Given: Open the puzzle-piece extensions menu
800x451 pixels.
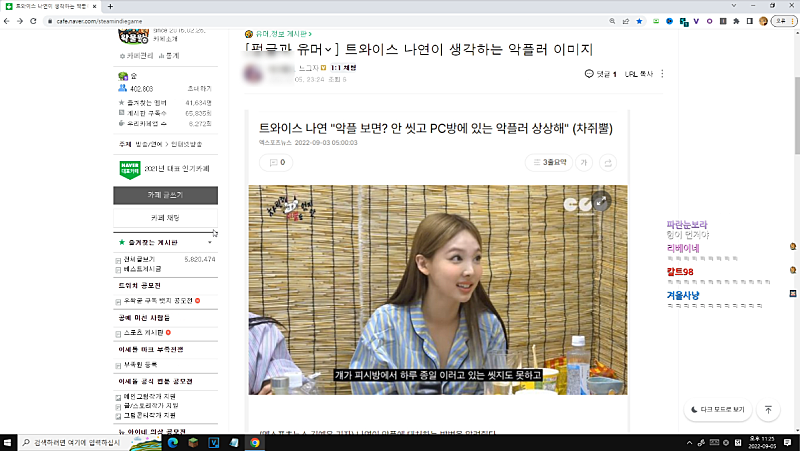Looking at the screenshot, I should (x=736, y=21).
